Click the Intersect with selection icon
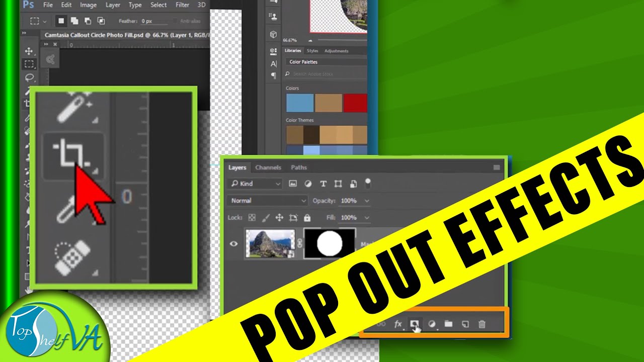The height and width of the screenshot is (362, 644). click(101, 21)
